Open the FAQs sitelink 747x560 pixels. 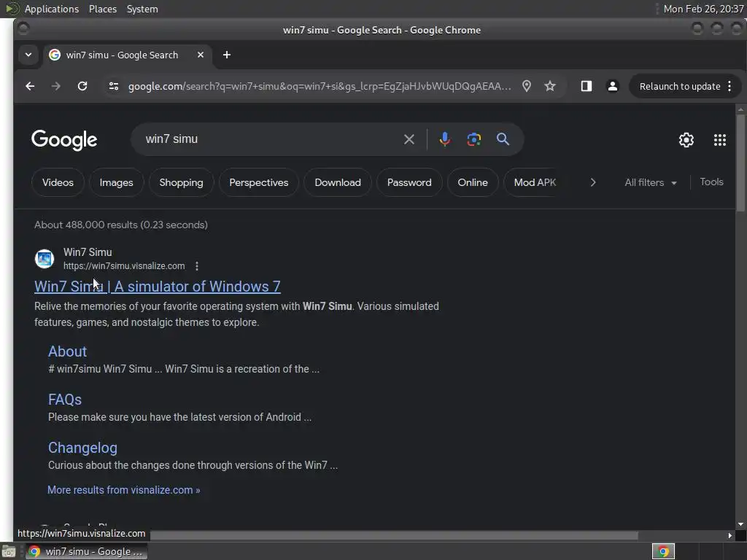point(65,400)
